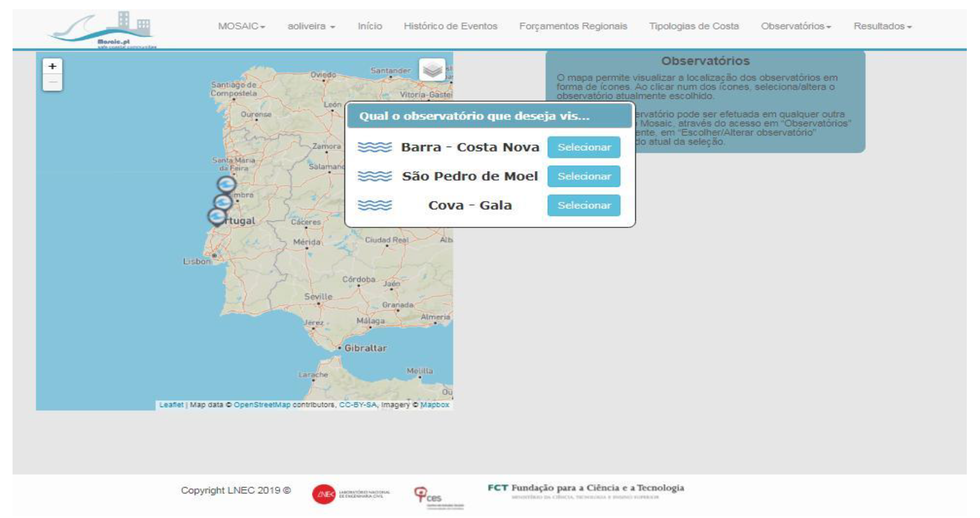
Task: Expand the MOSAIC dropdown menu
Action: (x=241, y=26)
